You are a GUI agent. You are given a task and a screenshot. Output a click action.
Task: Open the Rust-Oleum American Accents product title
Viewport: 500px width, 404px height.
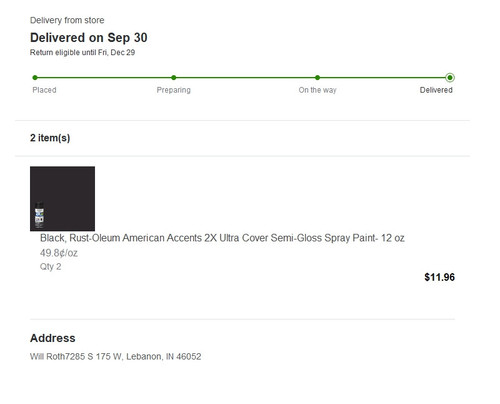click(x=222, y=238)
